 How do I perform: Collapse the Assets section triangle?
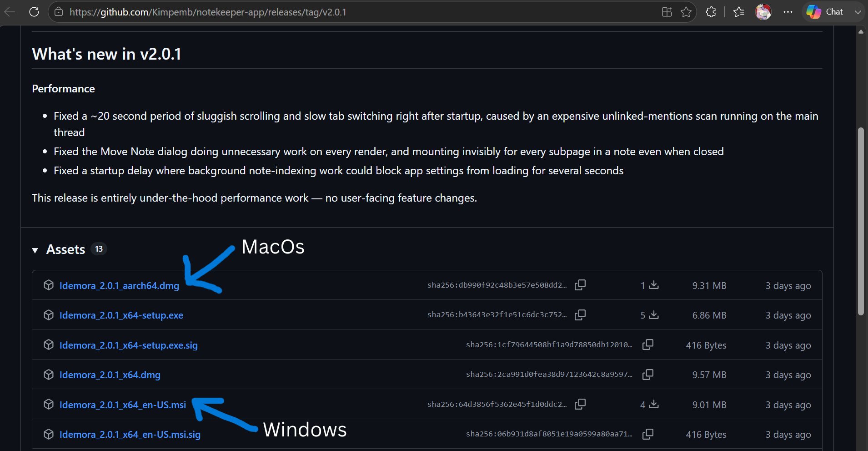pos(35,250)
